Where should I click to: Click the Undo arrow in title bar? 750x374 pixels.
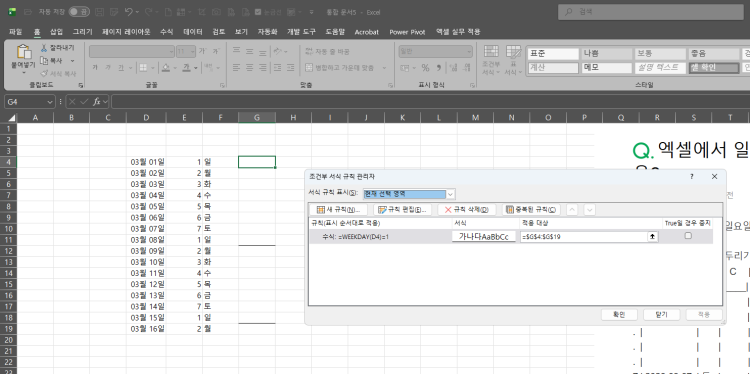(128, 11)
